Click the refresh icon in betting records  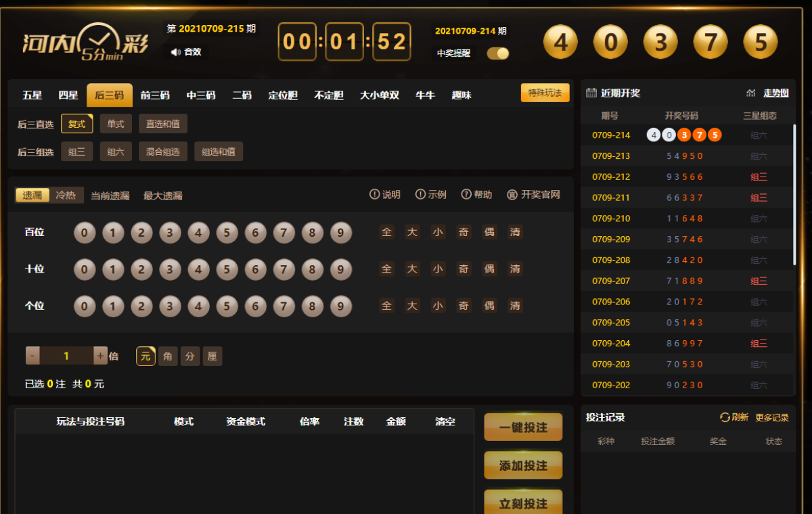pyautogui.click(x=725, y=417)
